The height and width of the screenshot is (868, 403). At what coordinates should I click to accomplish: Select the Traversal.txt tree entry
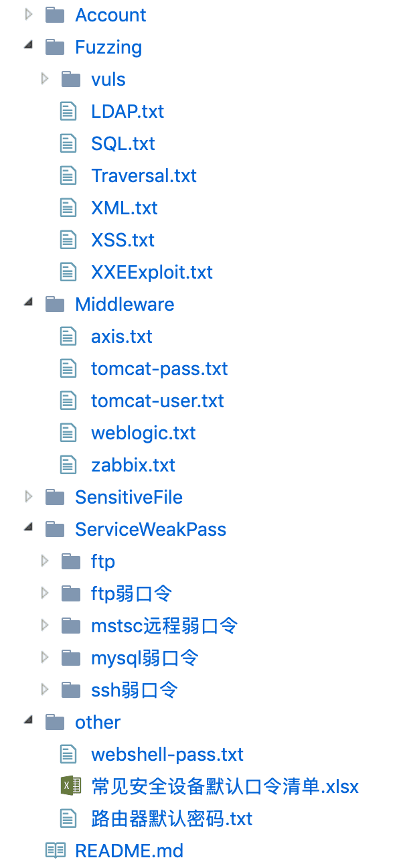click(x=144, y=175)
